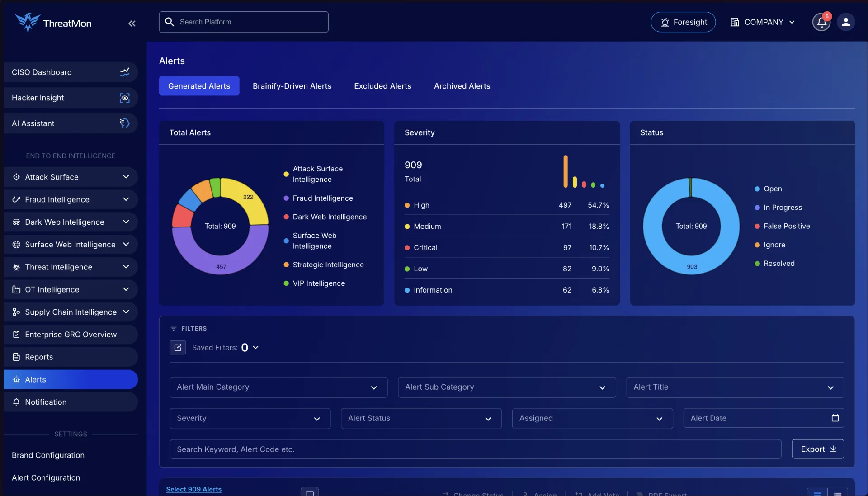
Task: Select the Generated Alerts tab
Action: [199, 86]
